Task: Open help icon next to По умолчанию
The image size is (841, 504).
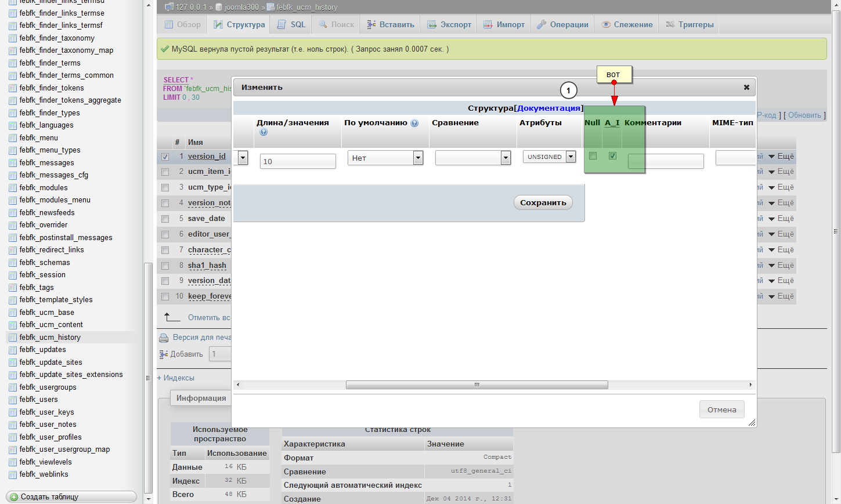Action: point(414,123)
